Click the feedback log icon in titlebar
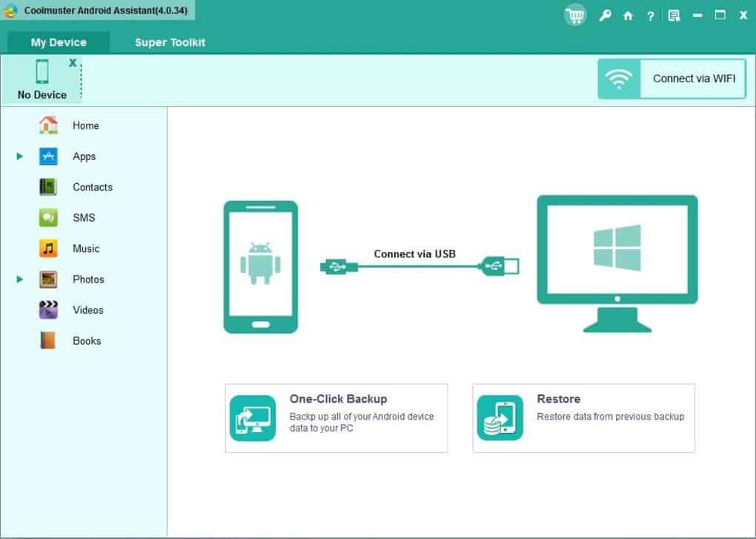This screenshot has width=756, height=539. pos(674,15)
